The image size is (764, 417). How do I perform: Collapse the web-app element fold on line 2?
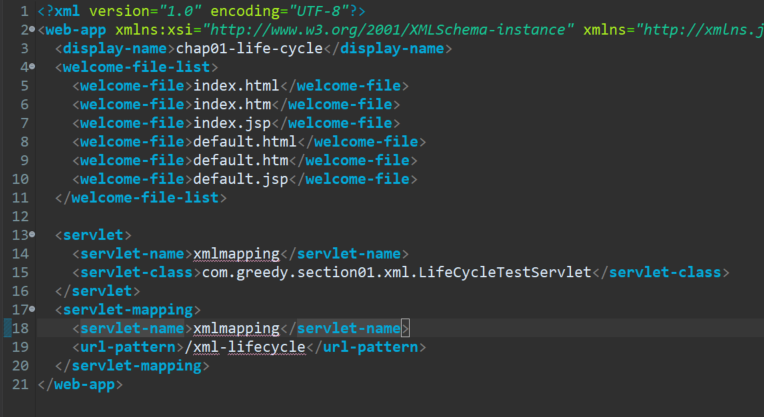point(32,30)
